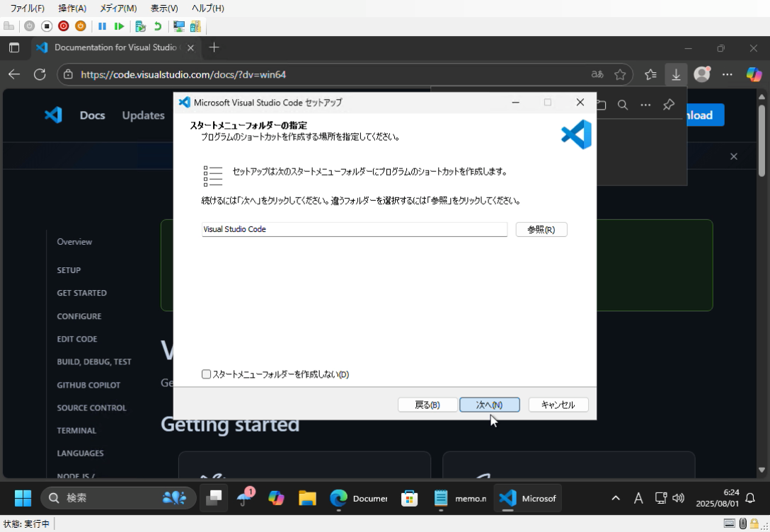Open the メディア(M) menu
Viewport: 770px width, 532px height.
[x=118, y=8]
